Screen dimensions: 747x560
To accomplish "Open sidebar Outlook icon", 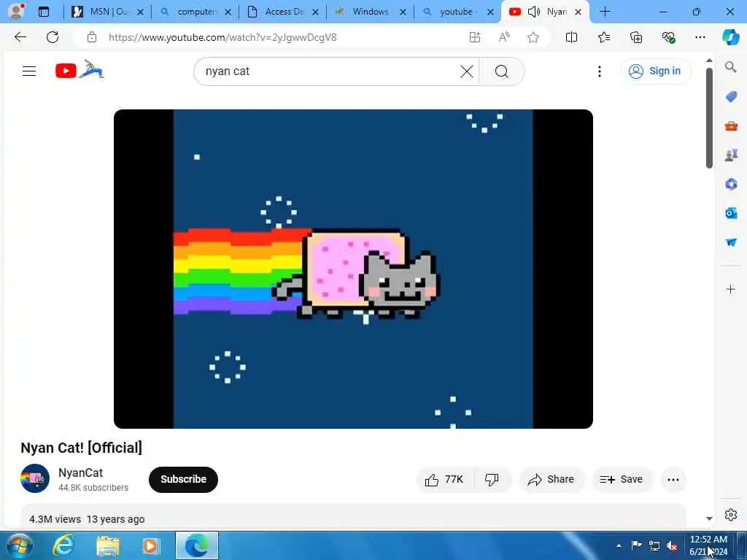I will click(731, 214).
